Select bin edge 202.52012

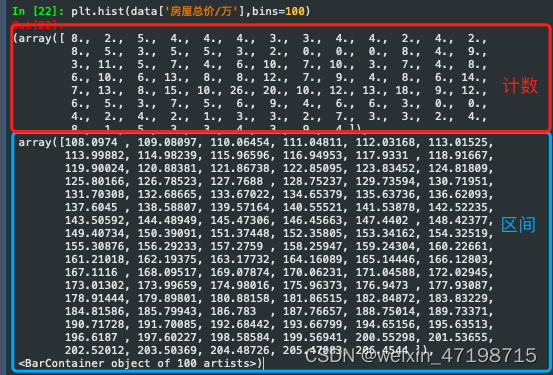pos(95,350)
